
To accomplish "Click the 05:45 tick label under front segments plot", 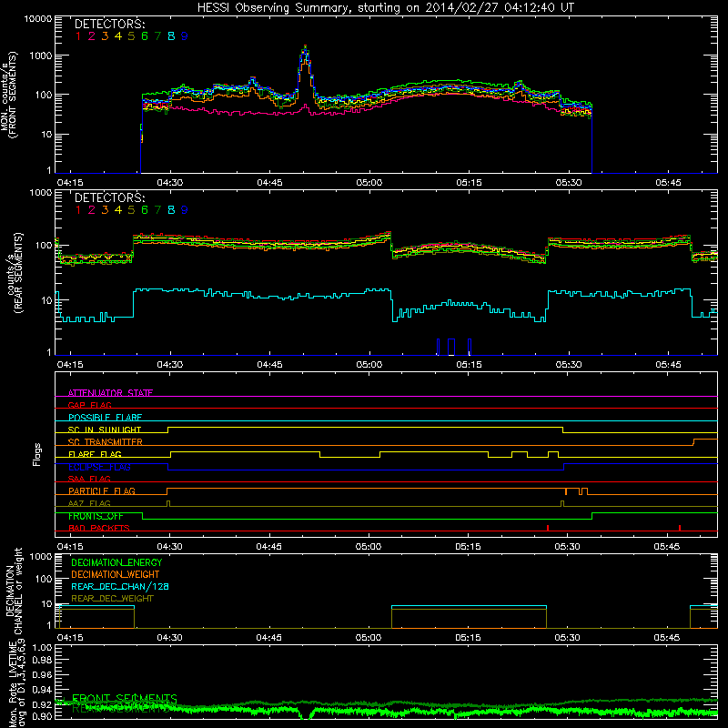I will pyautogui.click(x=668, y=183).
